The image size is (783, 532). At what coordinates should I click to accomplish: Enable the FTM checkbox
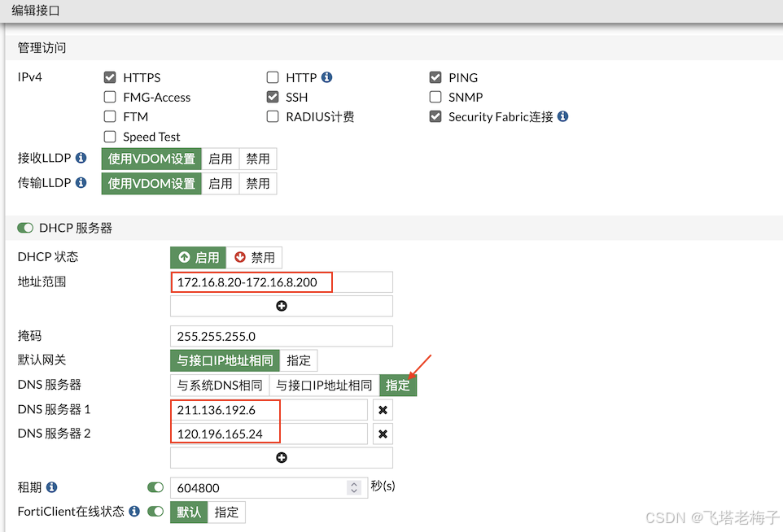click(110, 116)
